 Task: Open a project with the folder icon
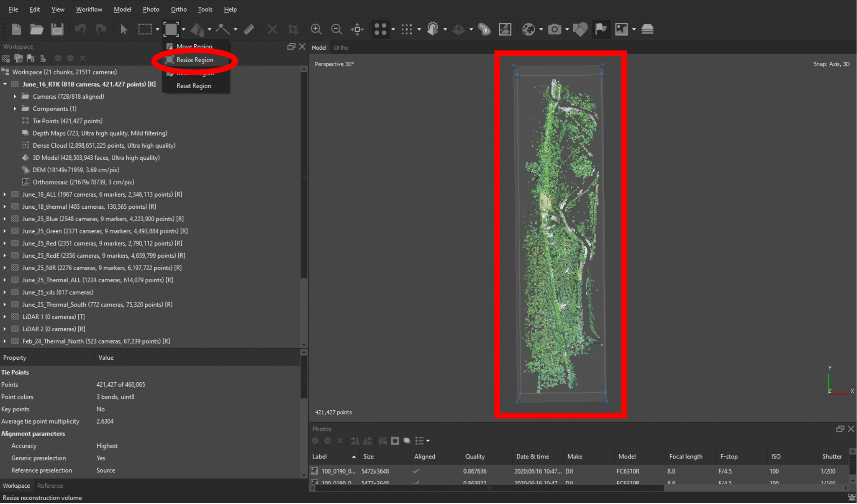tap(37, 29)
